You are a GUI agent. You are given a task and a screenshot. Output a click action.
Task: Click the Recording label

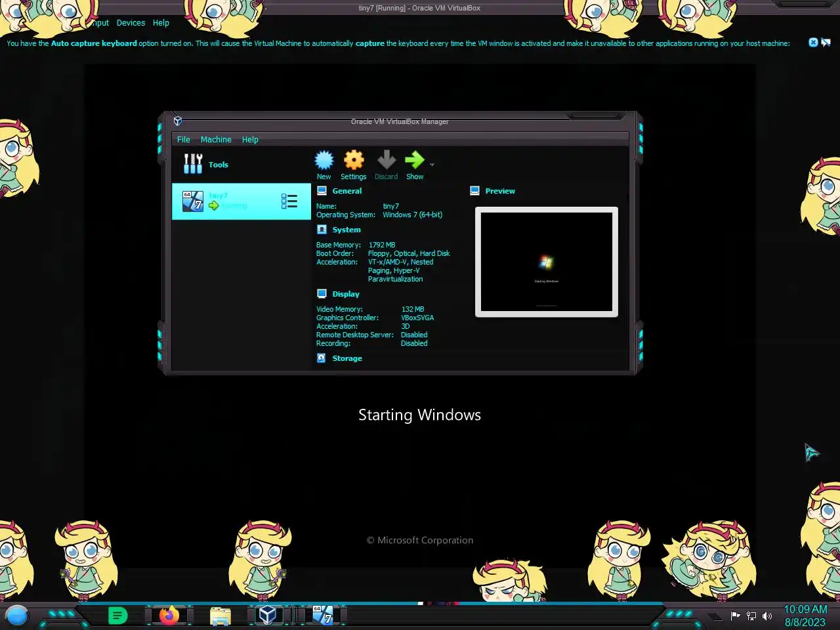(333, 344)
